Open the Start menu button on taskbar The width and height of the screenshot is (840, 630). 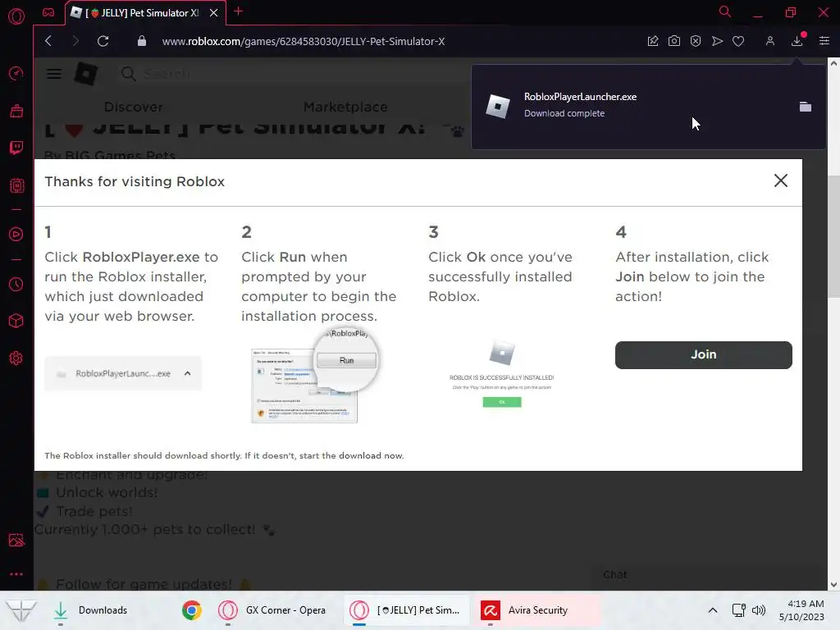[x=21, y=610]
